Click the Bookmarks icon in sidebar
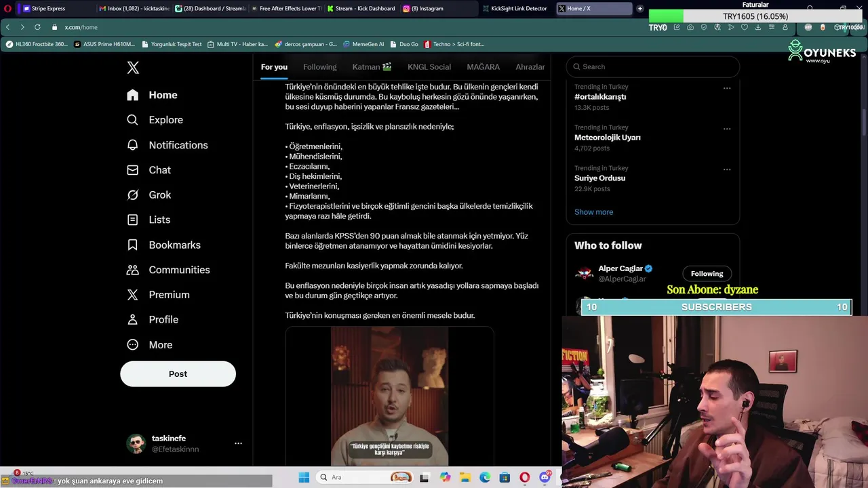Screen dimensions: 868x488 point(133,245)
